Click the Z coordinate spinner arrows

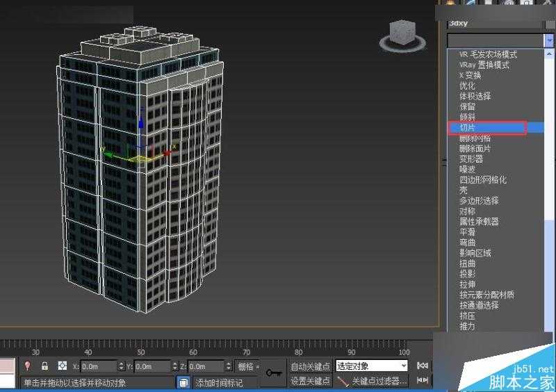point(229,366)
